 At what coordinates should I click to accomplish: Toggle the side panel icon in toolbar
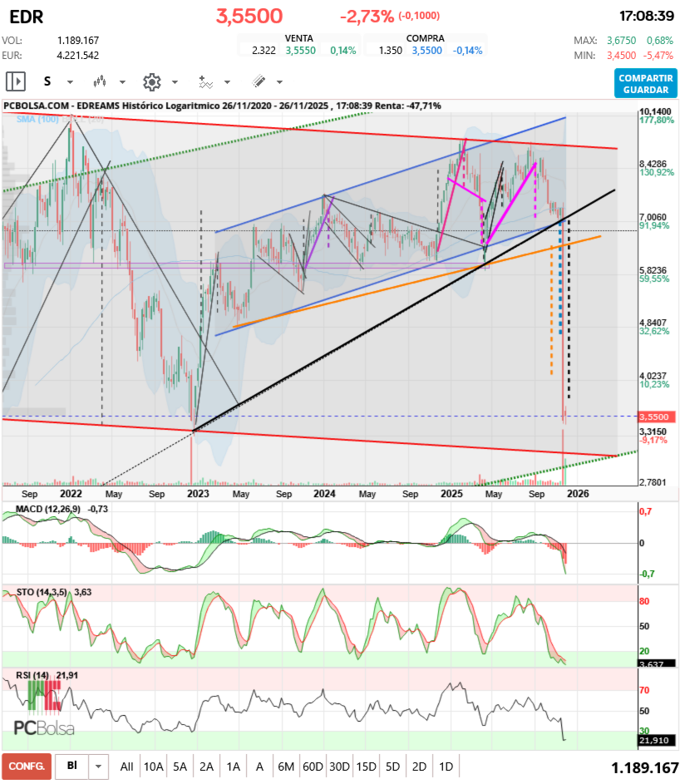click(16, 81)
